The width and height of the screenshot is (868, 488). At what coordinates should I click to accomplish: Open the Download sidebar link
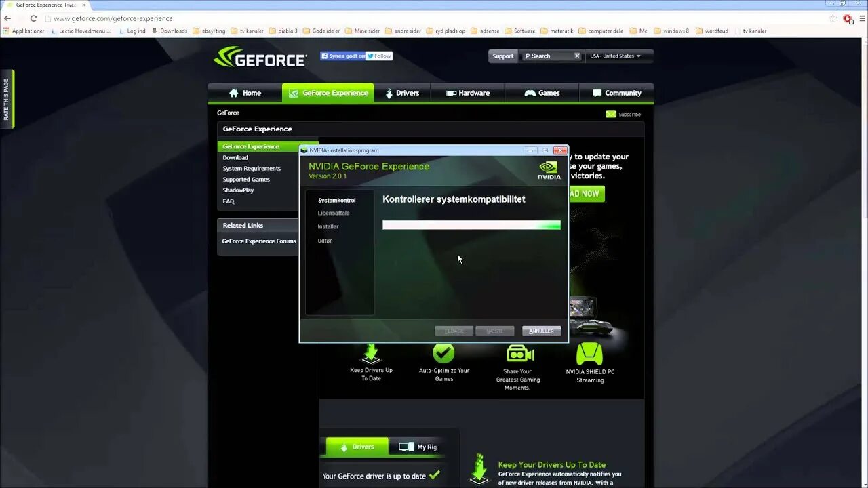pos(235,157)
